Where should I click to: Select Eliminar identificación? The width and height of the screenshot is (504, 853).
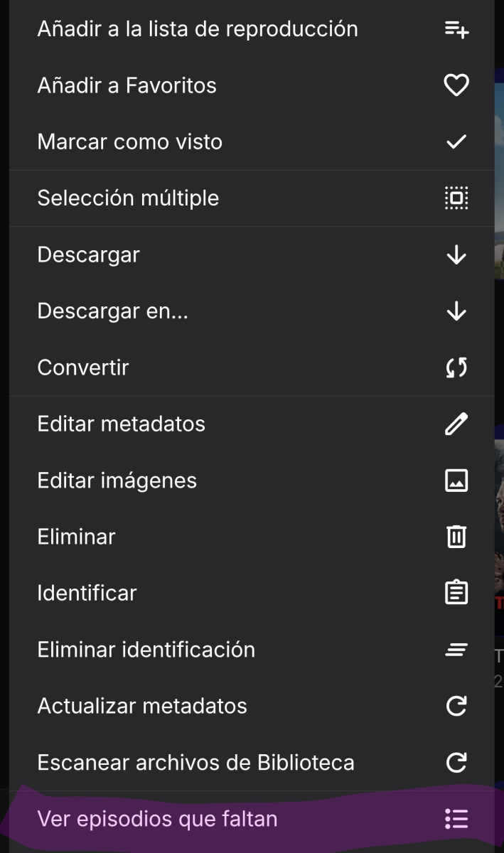point(146,649)
